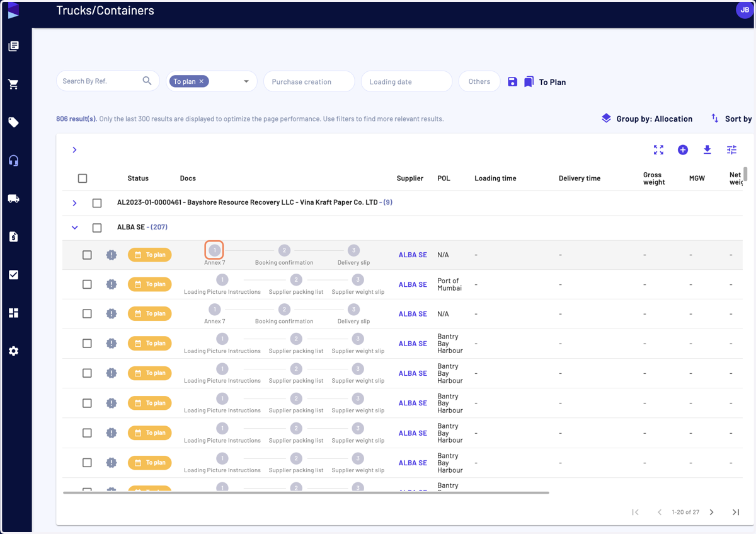Open the settings gear sidebar icon
756x534 pixels.
13,351
